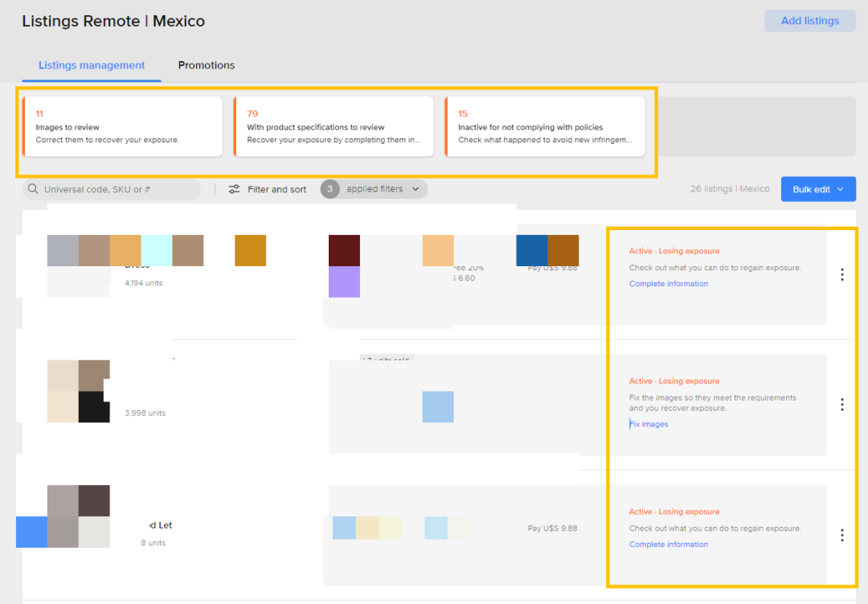Click Complete information link in the third listing
Image resolution: width=868 pixels, height=604 pixels.
(x=669, y=544)
